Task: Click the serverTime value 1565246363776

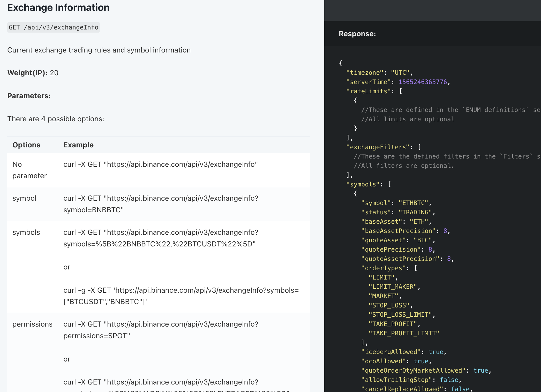Action: 423,82
